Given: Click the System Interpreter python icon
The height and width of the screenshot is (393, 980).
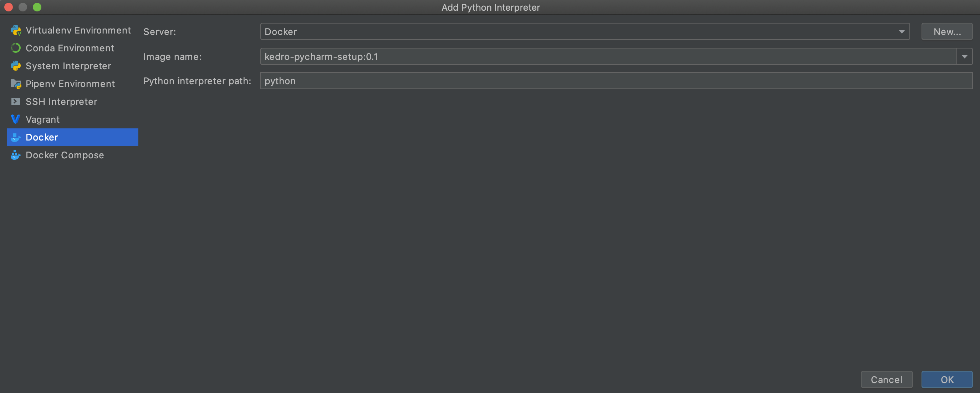Looking at the screenshot, I should (x=16, y=66).
